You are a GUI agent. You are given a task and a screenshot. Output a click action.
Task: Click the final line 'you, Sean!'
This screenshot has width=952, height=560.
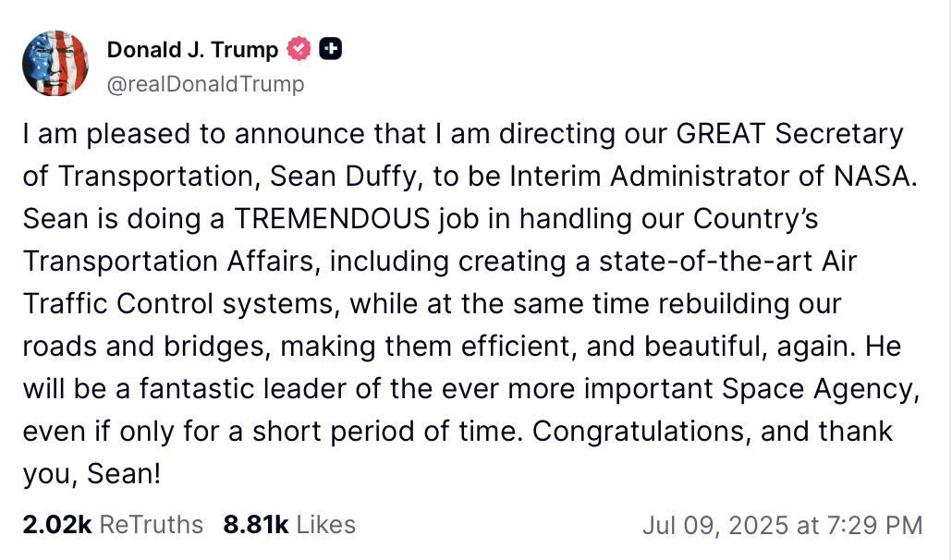click(x=92, y=474)
